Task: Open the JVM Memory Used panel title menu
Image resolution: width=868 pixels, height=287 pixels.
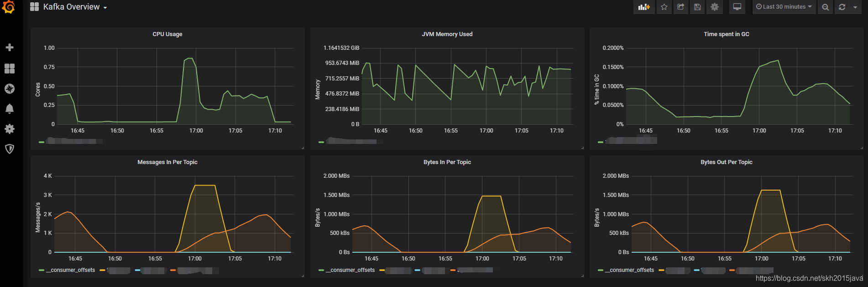Action: point(447,34)
